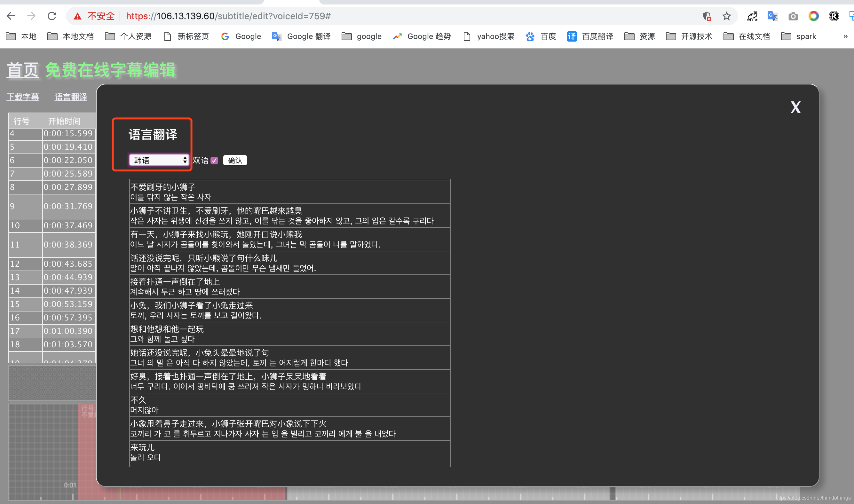
Task: Click the camera screenshot extension icon
Action: [793, 16]
